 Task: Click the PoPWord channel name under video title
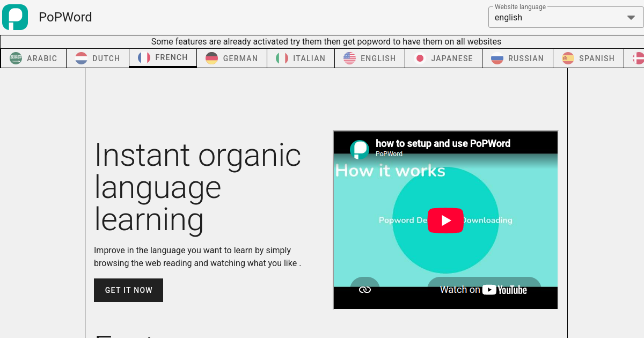389,154
